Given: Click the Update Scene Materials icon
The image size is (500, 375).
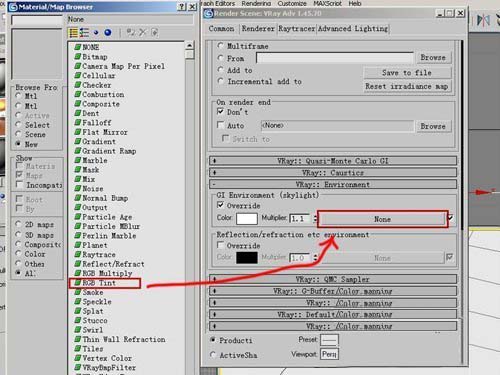Looking at the screenshot, I should click(131, 33).
